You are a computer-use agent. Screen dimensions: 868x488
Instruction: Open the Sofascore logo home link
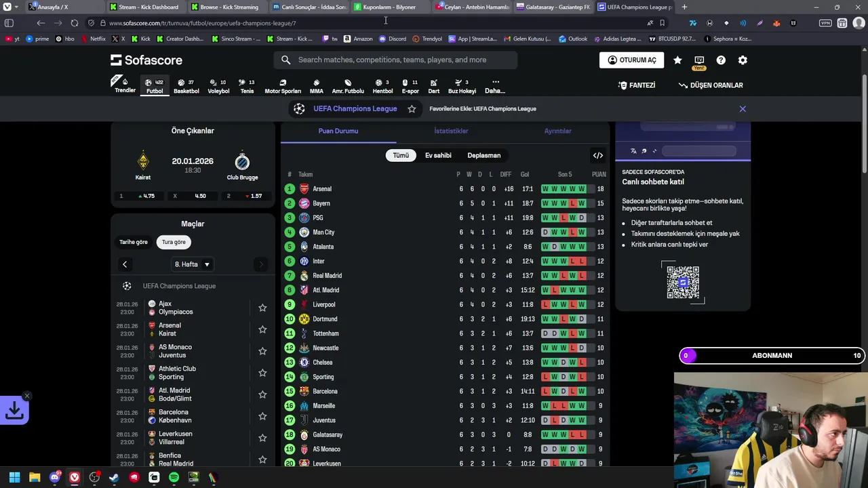[146, 60]
